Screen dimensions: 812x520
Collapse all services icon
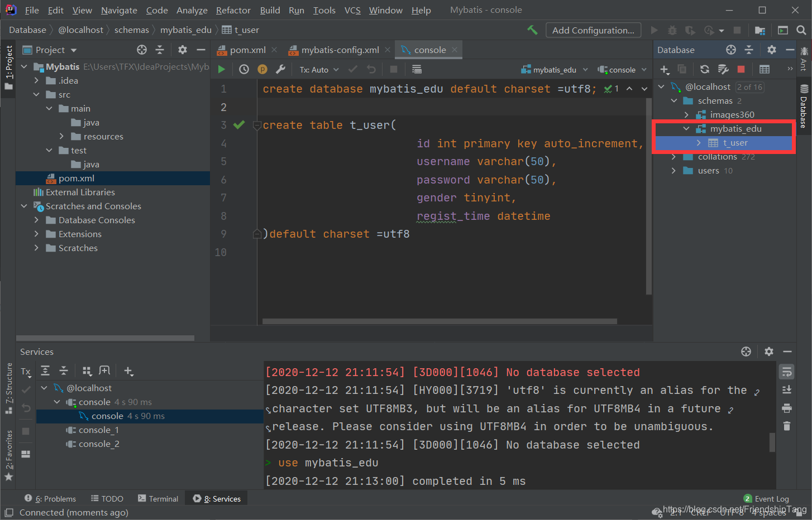pyautogui.click(x=64, y=370)
